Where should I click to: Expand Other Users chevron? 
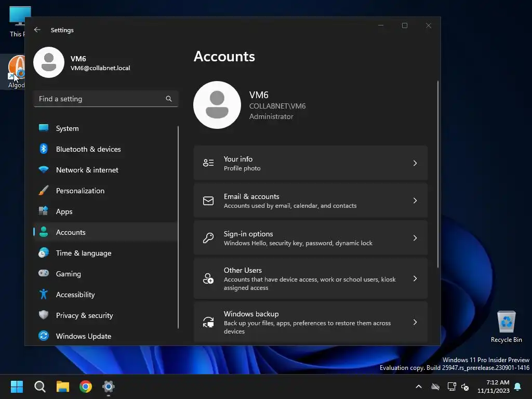(x=415, y=278)
